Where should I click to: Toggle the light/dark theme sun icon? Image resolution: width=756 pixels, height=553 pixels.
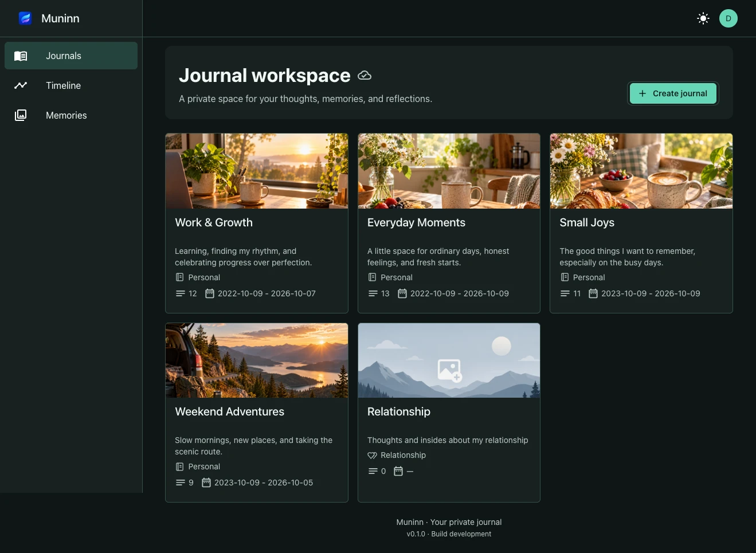703,18
